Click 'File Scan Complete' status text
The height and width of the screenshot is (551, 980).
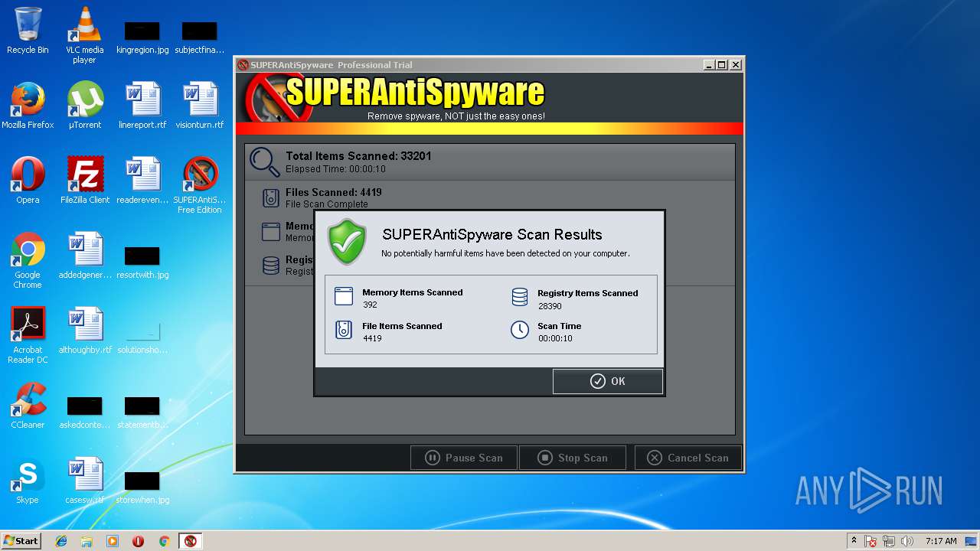click(x=327, y=204)
